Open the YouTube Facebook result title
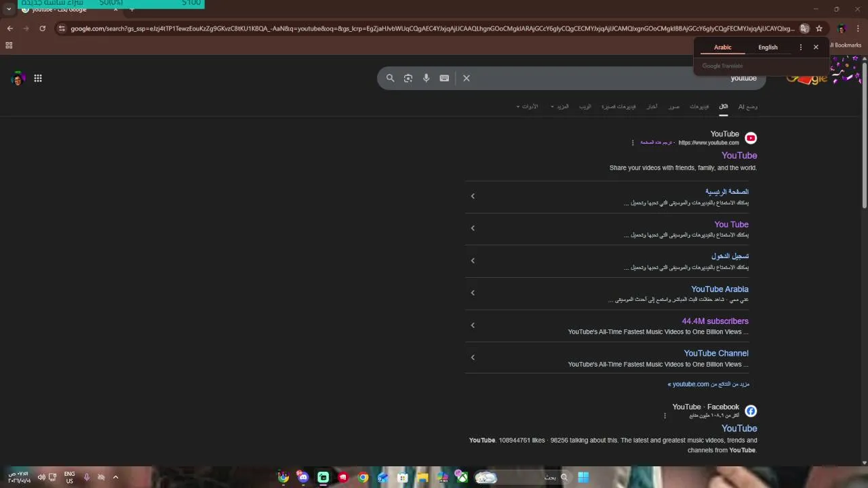The height and width of the screenshot is (488, 868). (x=739, y=428)
